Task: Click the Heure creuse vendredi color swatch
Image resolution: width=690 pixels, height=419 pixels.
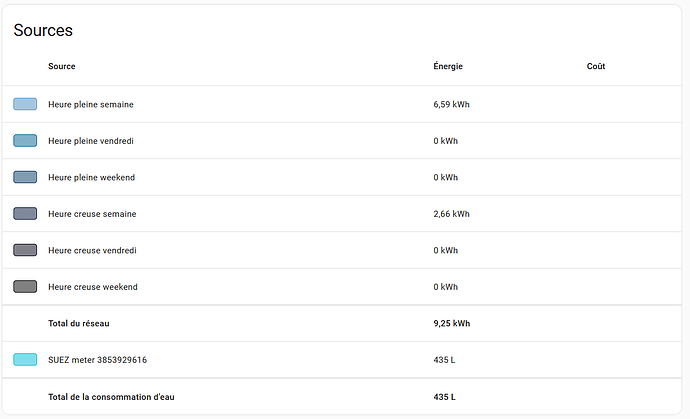Action: [x=25, y=250]
